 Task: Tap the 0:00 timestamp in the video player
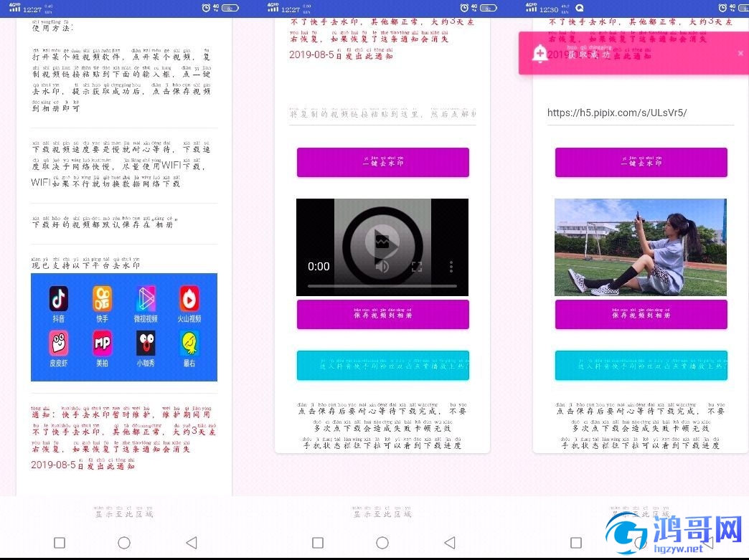click(x=319, y=267)
